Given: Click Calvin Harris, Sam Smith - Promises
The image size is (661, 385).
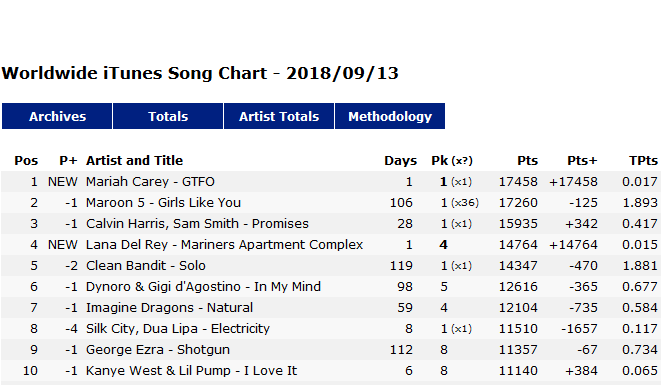Looking at the screenshot, I should [197, 223].
